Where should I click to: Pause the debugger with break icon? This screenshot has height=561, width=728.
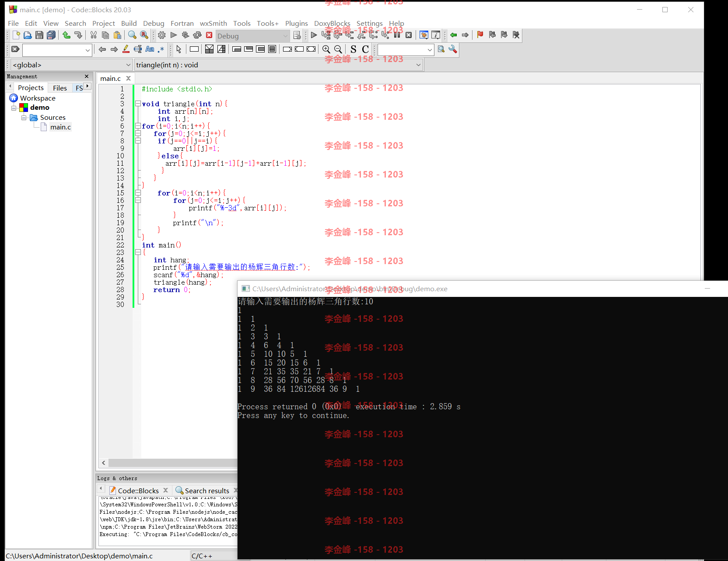pyautogui.click(x=397, y=35)
